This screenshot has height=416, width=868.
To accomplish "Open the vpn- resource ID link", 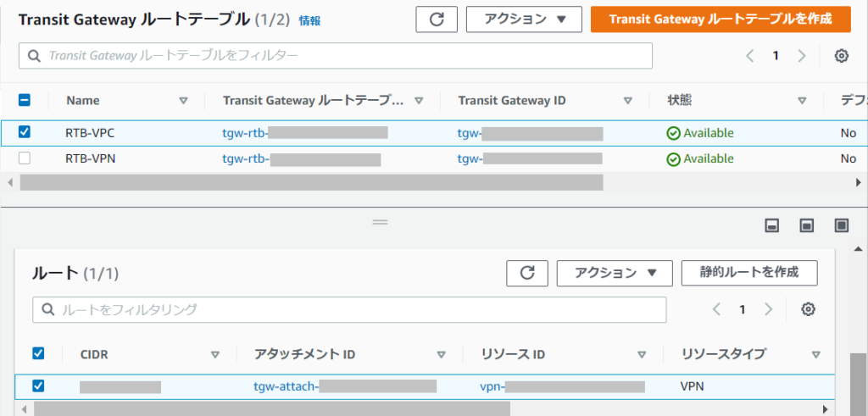I will [x=563, y=386].
